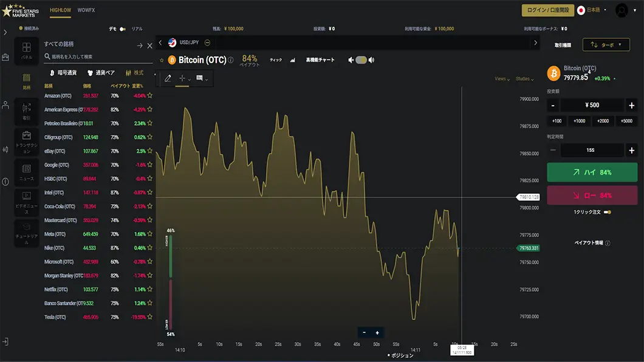
Task: Star the Intel (OTC) row
Action: 150,192
